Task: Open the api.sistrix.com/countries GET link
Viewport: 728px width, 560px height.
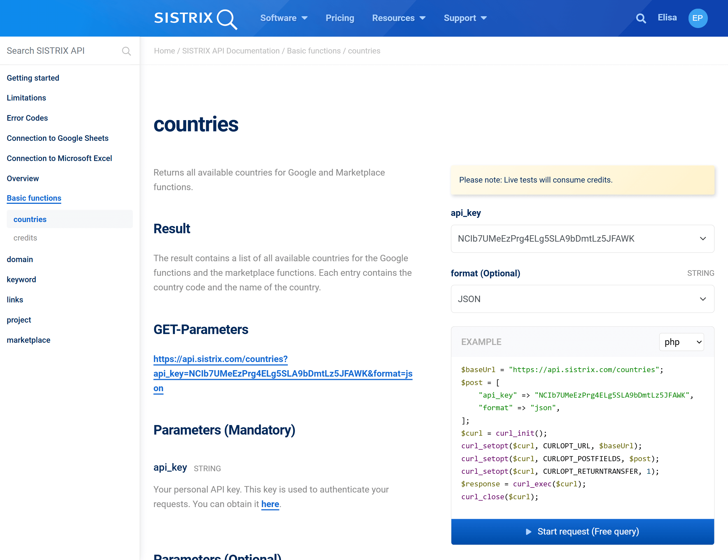Action: pyautogui.click(x=283, y=374)
